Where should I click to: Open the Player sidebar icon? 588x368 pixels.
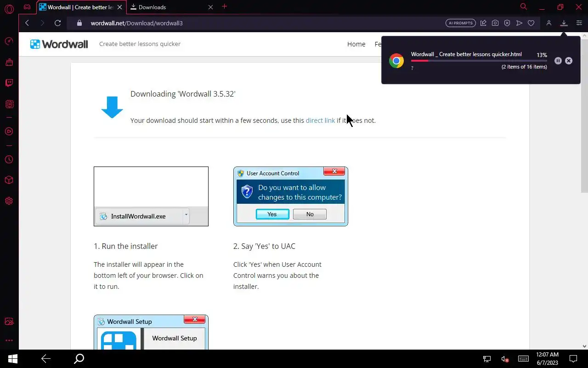(9, 132)
